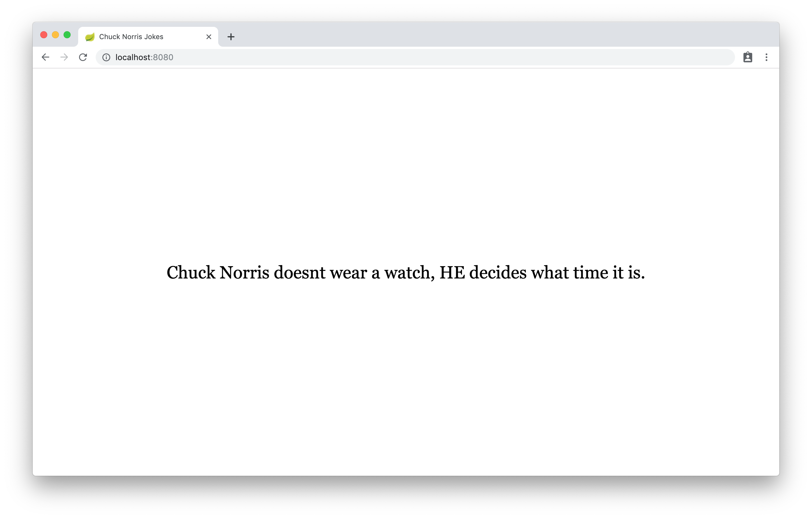Click the leaf favicon on the tab

pyautogui.click(x=90, y=37)
